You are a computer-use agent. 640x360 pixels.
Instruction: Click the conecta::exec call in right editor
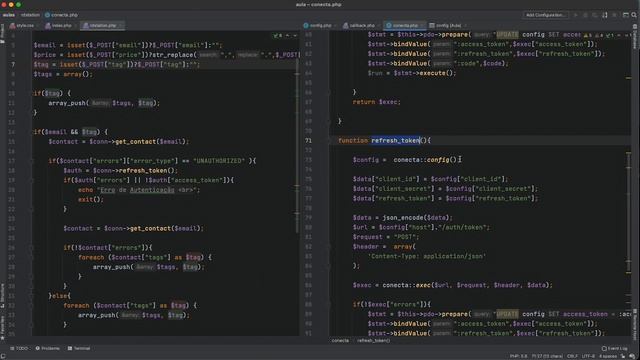pyautogui.click(x=407, y=285)
